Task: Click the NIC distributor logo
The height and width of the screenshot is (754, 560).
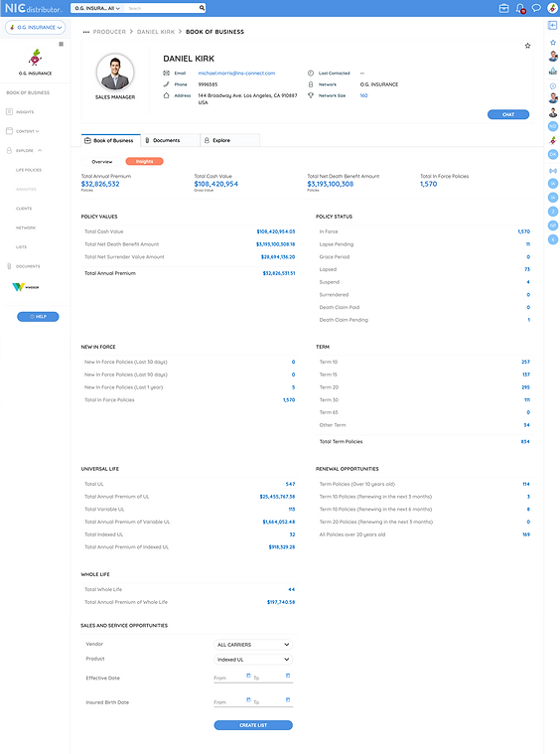Action: coord(33,8)
